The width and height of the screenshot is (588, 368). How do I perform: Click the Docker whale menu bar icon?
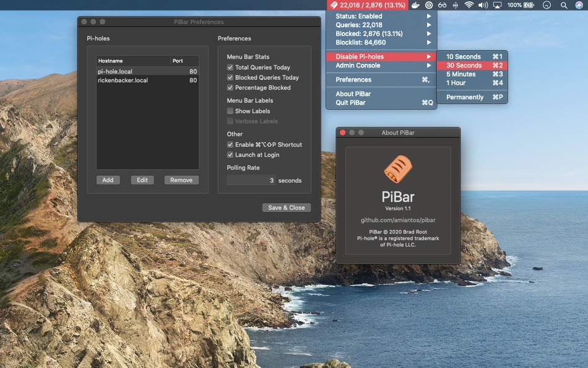(415, 5)
